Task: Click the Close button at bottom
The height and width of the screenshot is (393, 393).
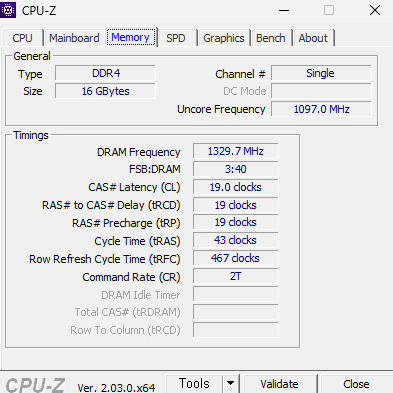Action: pyautogui.click(x=356, y=384)
